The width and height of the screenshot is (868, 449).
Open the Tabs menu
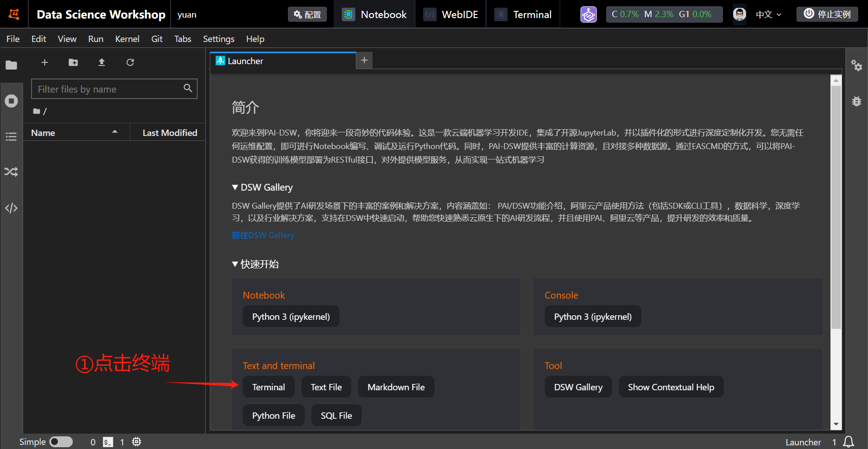[183, 39]
